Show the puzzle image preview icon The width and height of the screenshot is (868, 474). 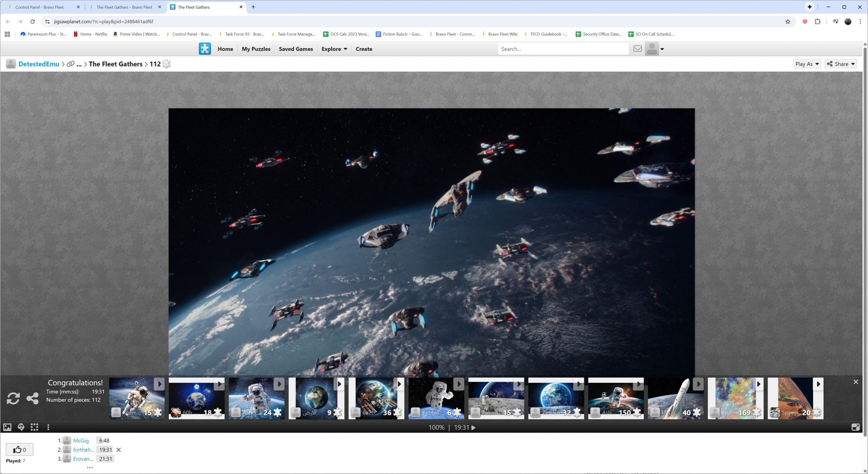7,427
